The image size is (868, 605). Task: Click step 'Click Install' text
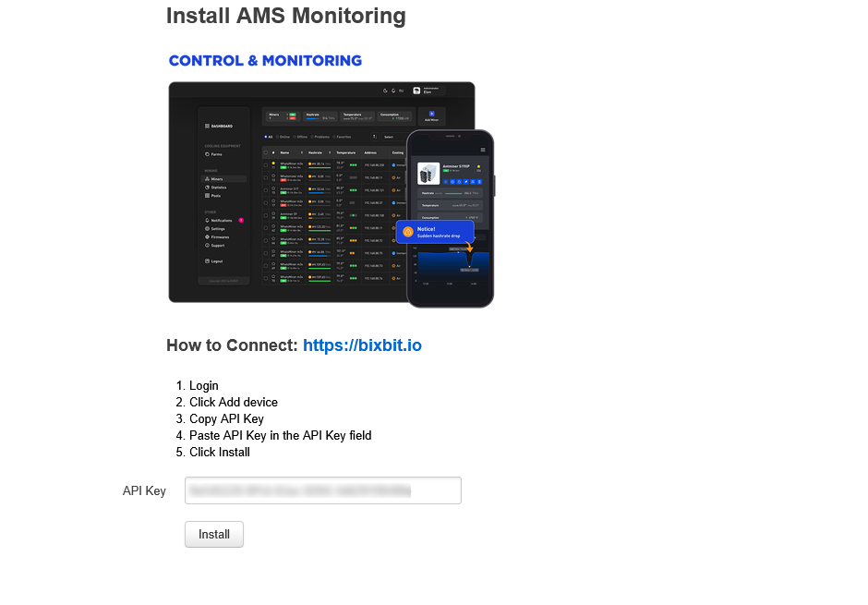click(x=220, y=453)
